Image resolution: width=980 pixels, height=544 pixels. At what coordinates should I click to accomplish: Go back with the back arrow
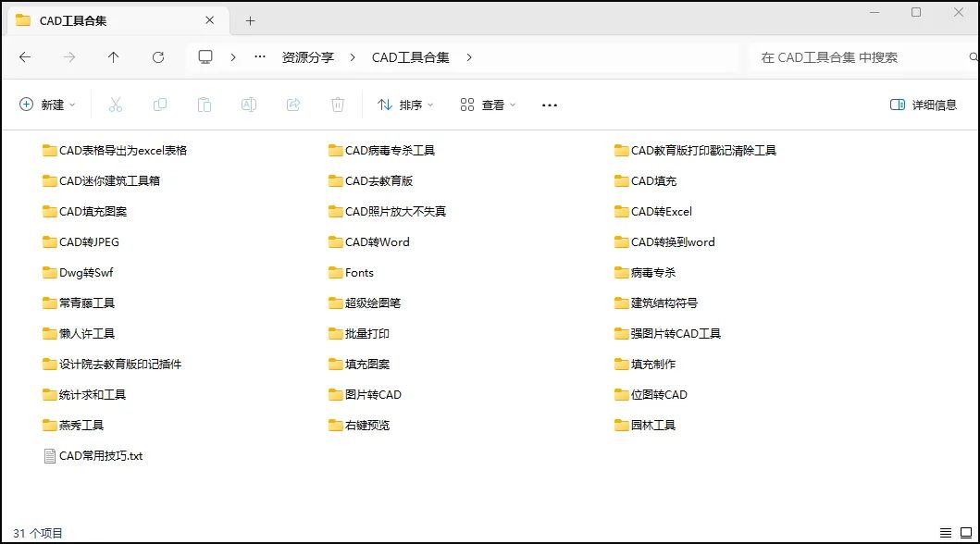pos(25,57)
